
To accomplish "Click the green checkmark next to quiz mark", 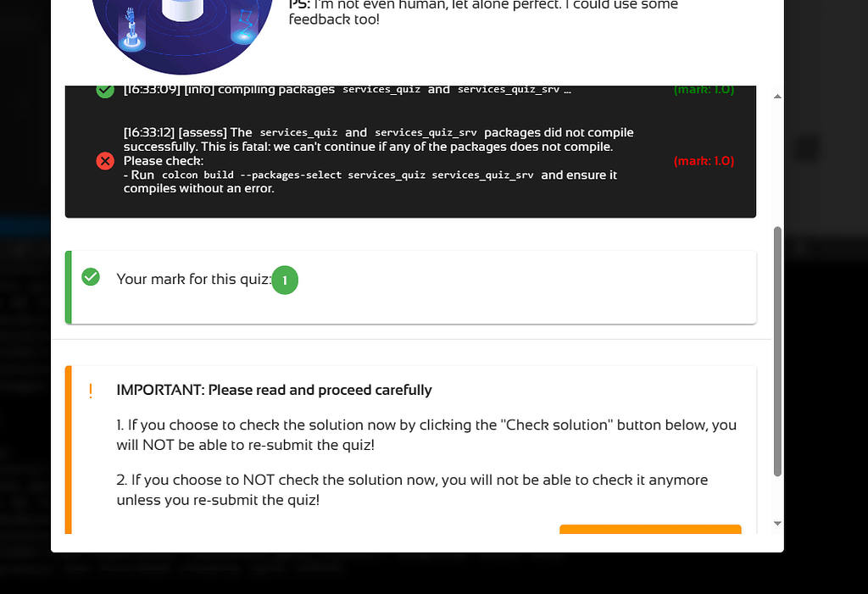I will click(x=91, y=277).
